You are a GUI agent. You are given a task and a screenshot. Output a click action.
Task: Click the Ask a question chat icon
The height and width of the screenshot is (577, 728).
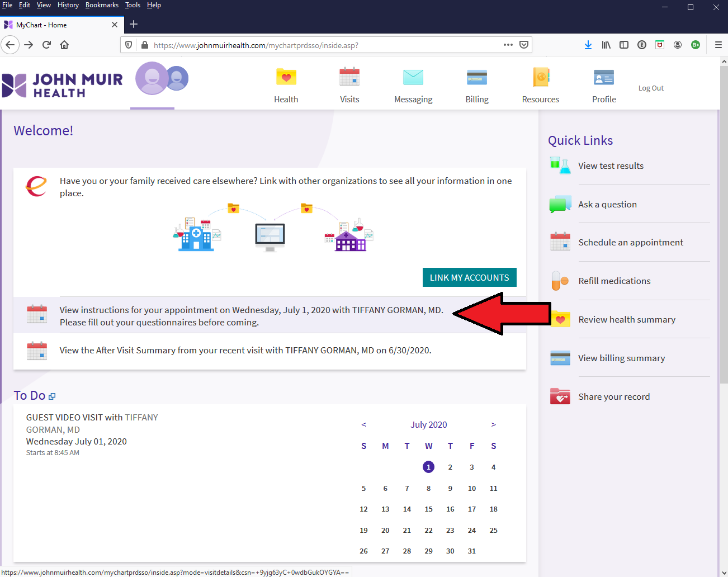point(560,204)
